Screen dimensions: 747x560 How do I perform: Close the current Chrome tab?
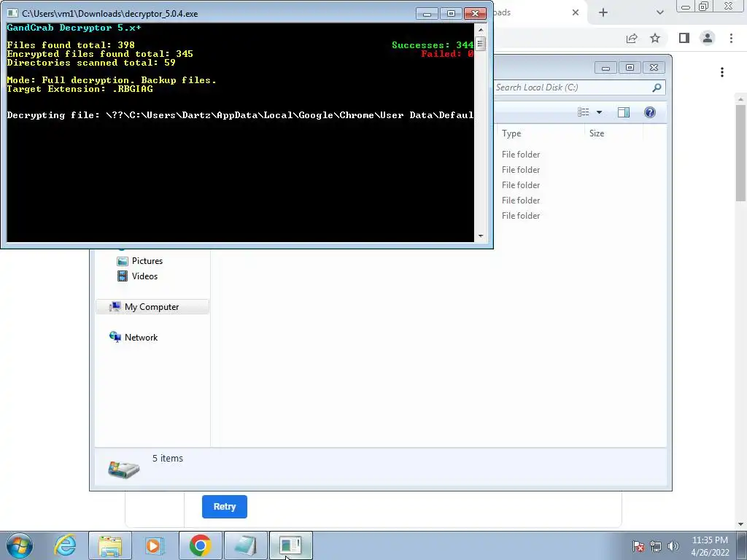tap(576, 12)
